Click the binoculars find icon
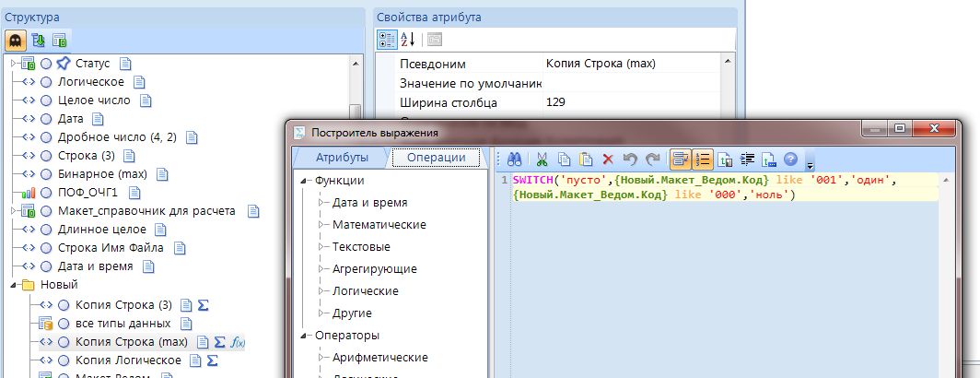The image size is (980, 378). click(515, 158)
